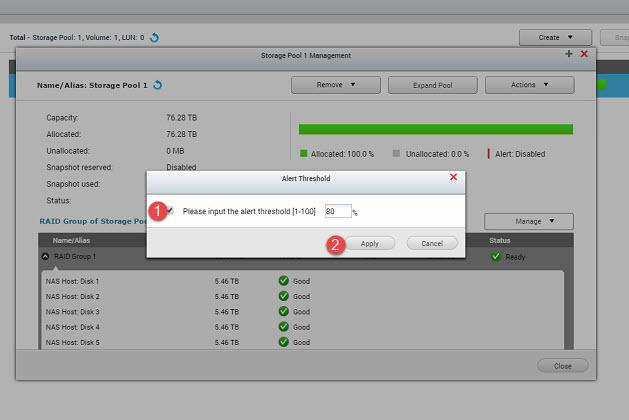
Task: Apply the alert threshold setting
Action: click(x=369, y=243)
